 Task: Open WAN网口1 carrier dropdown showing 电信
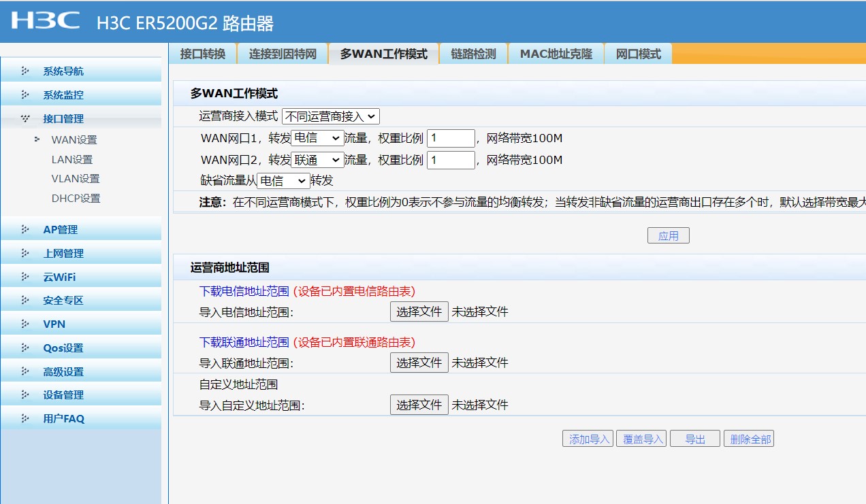317,138
